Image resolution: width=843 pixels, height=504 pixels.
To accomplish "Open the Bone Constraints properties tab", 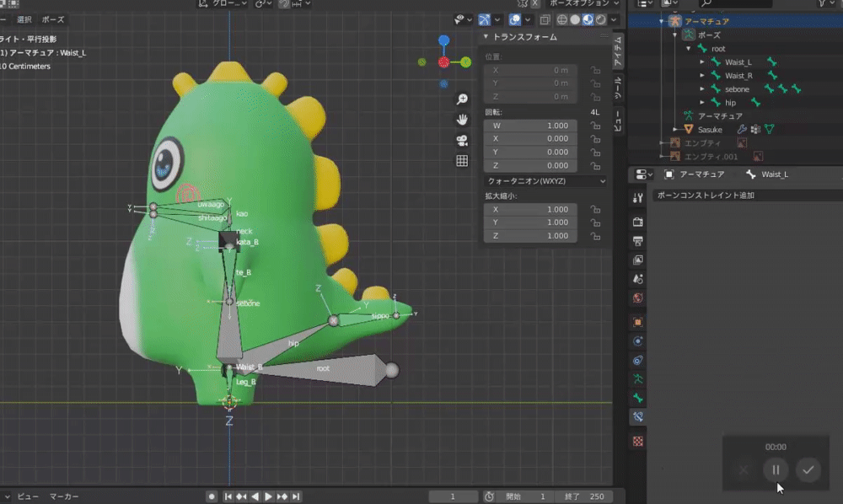I will click(639, 417).
